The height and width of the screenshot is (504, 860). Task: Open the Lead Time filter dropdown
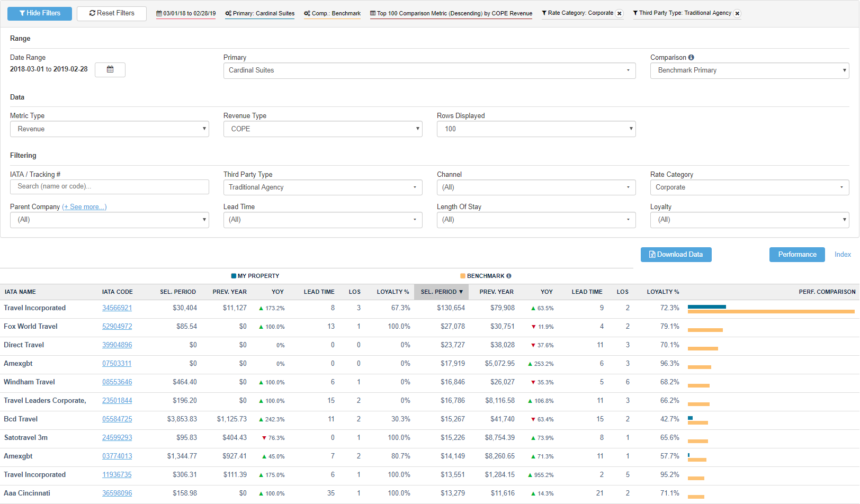323,220
